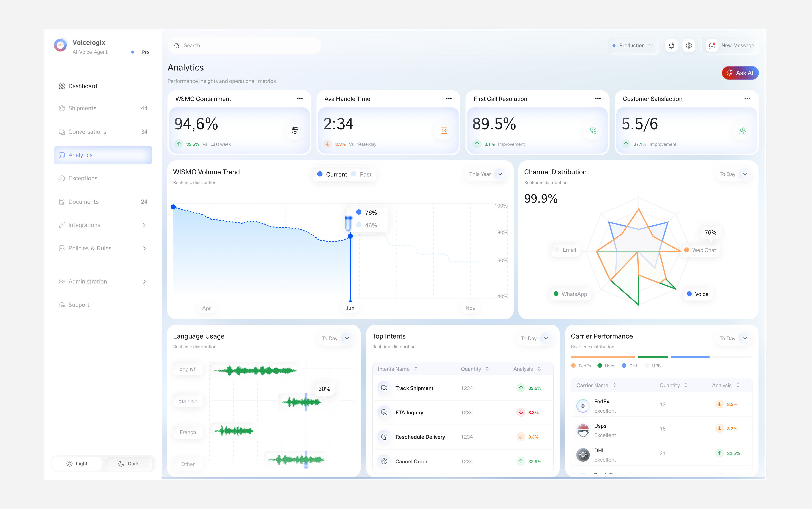Click the hourglass icon in Ava Handle Time
The height and width of the screenshot is (509, 812).
(444, 130)
